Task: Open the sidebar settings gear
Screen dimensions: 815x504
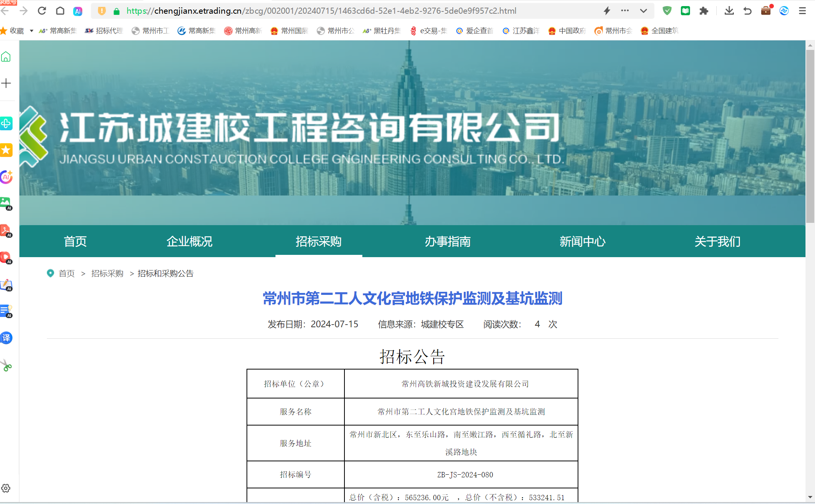Action: (6, 488)
